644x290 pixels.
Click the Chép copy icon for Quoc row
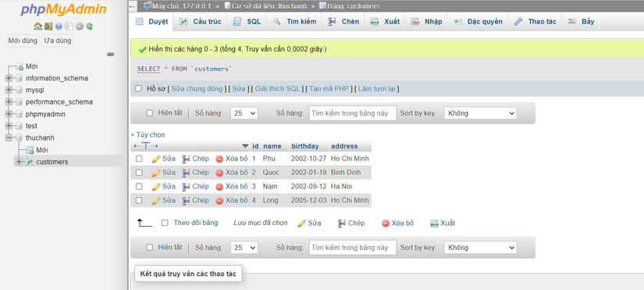(186, 173)
